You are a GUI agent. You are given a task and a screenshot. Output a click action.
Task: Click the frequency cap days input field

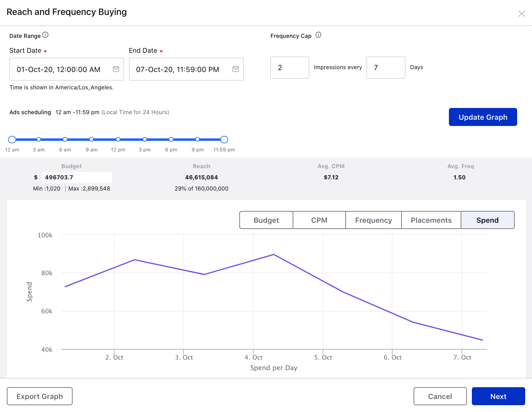coord(386,68)
